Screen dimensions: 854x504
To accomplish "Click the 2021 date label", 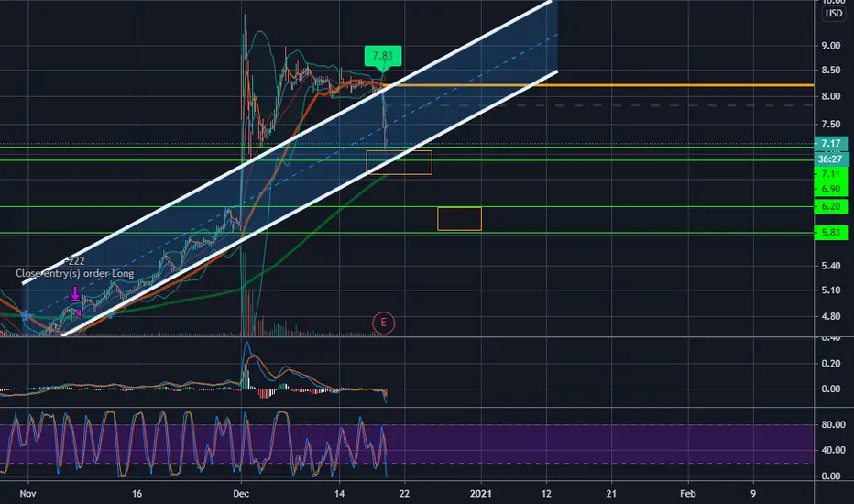I will (x=481, y=494).
